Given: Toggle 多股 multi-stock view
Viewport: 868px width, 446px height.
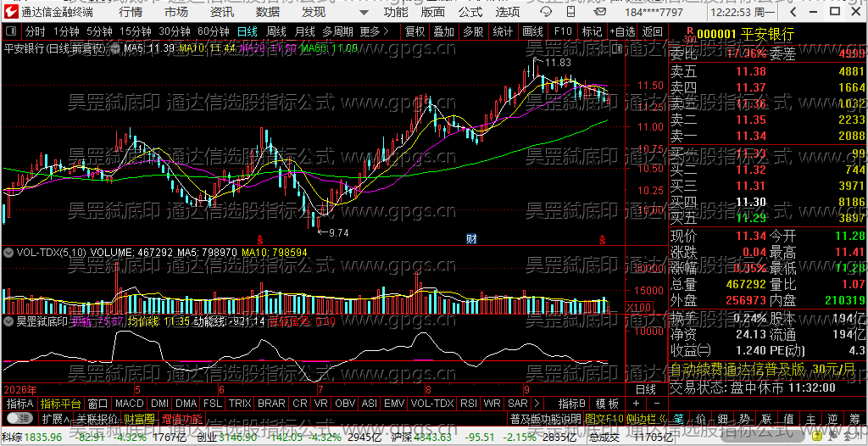Looking at the screenshot, I should coord(473,31).
